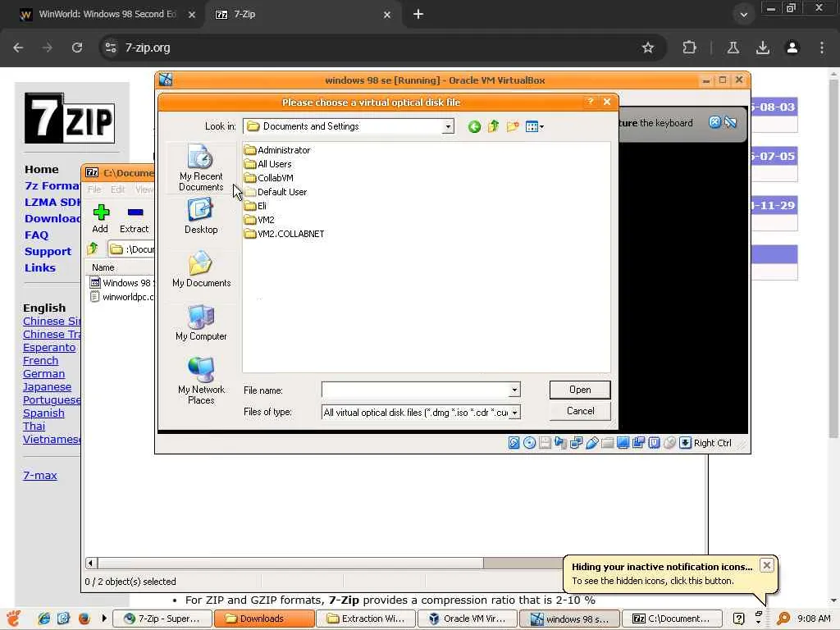Select the All Users folder
This screenshot has height=630, width=840.
pos(268,164)
